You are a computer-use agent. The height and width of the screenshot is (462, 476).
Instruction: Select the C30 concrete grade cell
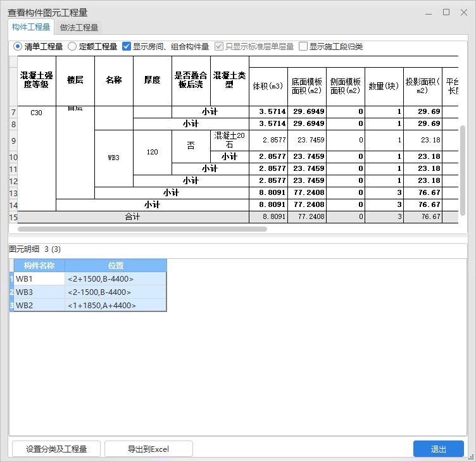[x=37, y=158]
